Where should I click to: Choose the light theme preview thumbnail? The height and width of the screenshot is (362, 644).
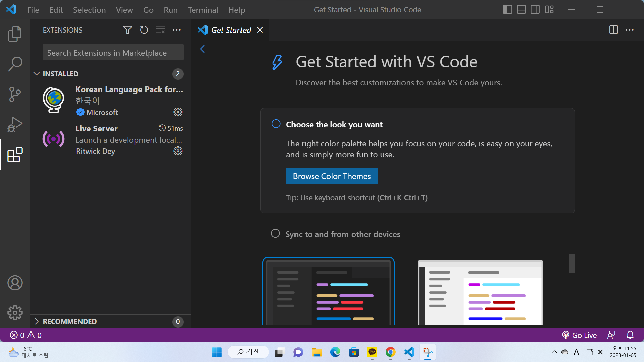tap(480, 293)
